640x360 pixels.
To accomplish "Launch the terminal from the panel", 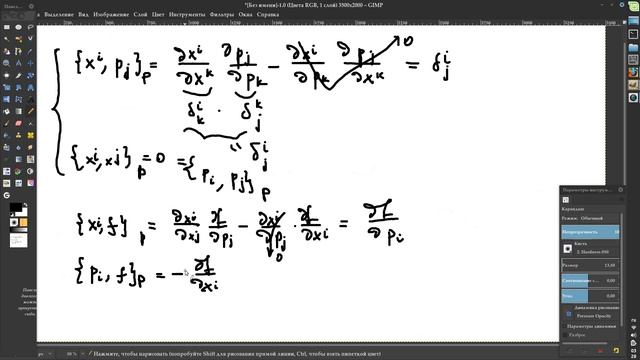I will [x=633, y=35].
